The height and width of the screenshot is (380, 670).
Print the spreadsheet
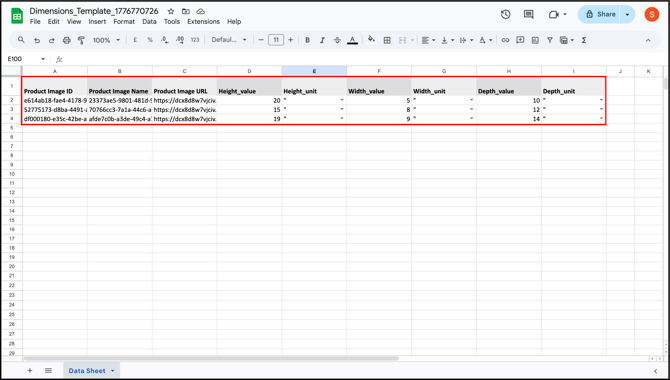point(67,40)
